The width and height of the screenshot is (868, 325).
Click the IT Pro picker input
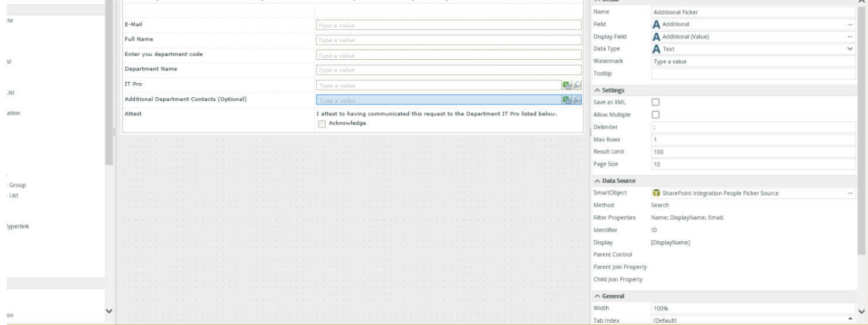[439, 85]
